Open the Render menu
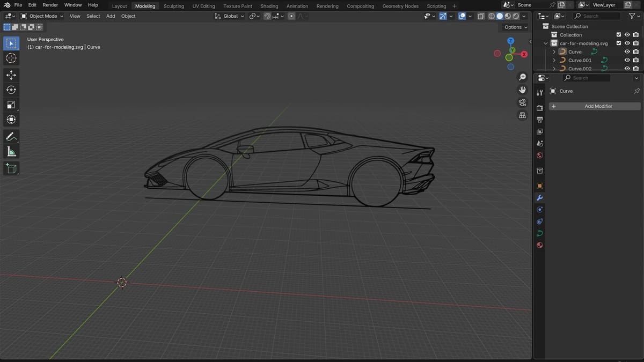Image resolution: width=644 pixels, height=362 pixels. click(x=50, y=5)
